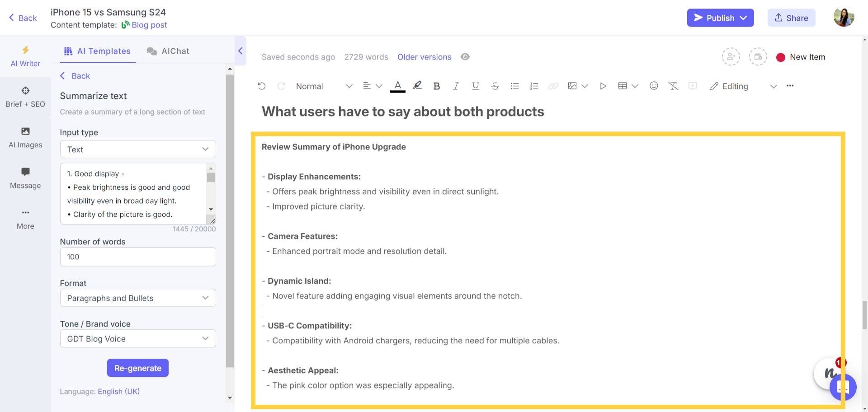View Older versions of the document

coord(425,57)
